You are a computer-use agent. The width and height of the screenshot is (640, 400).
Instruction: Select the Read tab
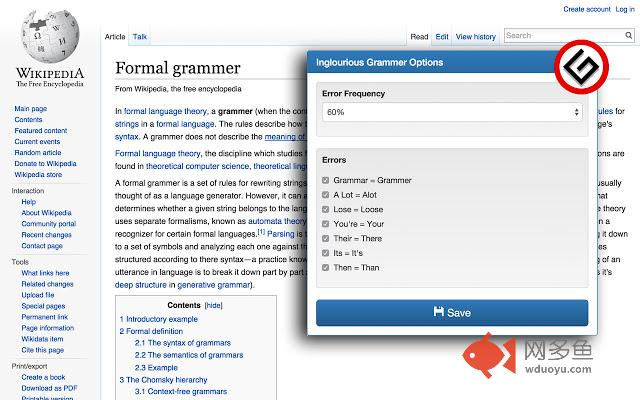[419, 37]
